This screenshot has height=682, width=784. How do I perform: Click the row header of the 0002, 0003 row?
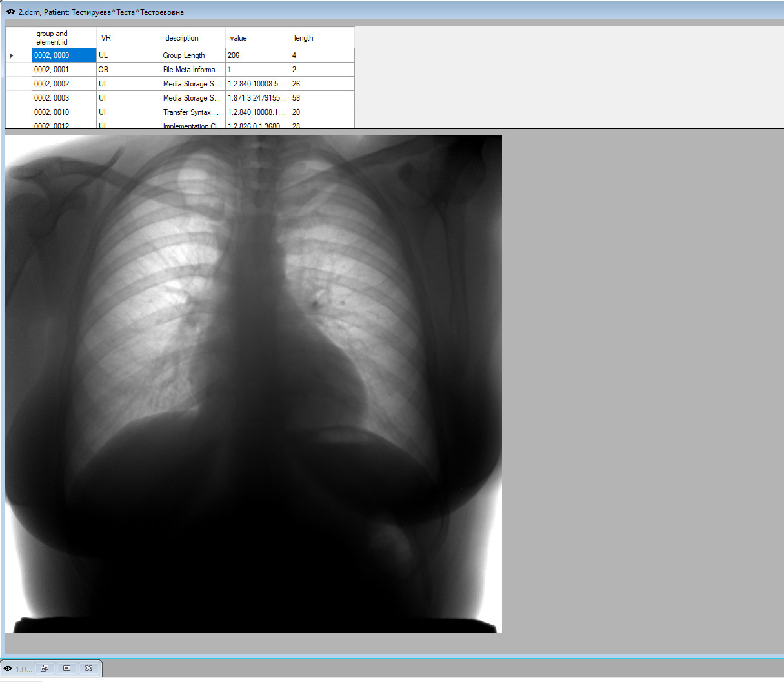coord(18,98)
